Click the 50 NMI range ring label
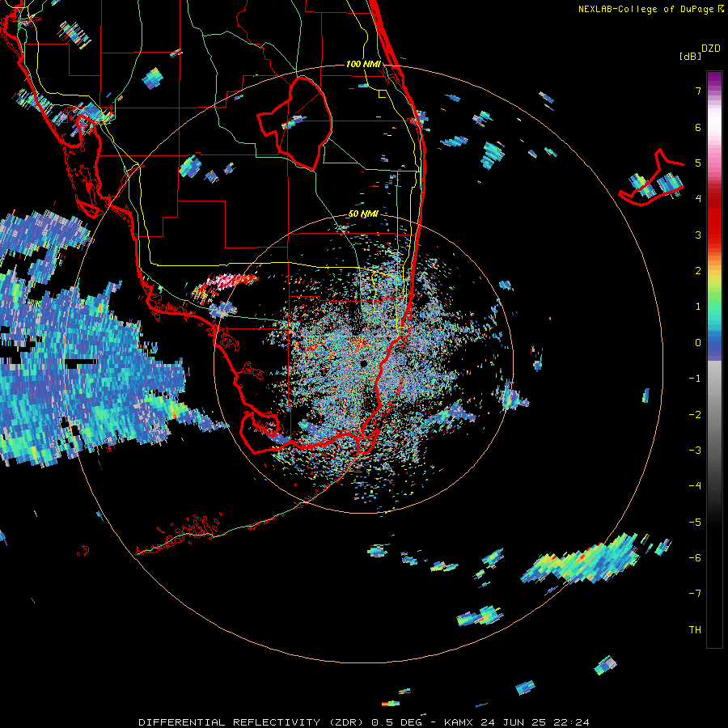This screenshot has width=728, height=728. coord(363,214)
